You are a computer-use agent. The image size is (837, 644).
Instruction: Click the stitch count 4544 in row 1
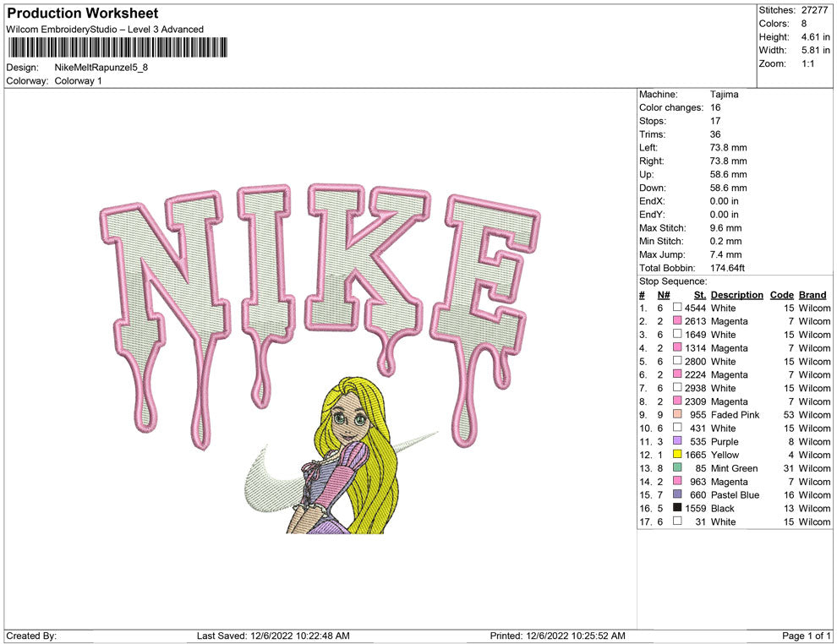coord(695,308)
